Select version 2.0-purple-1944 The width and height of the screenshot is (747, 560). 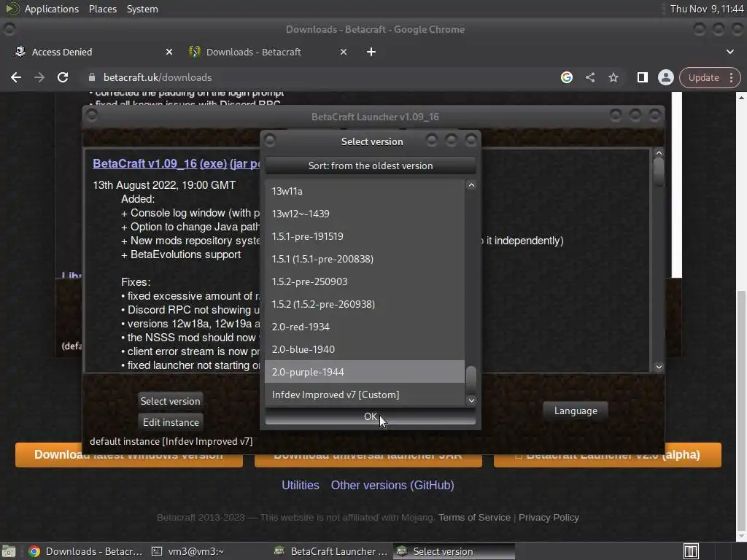[x=365, y=372]
